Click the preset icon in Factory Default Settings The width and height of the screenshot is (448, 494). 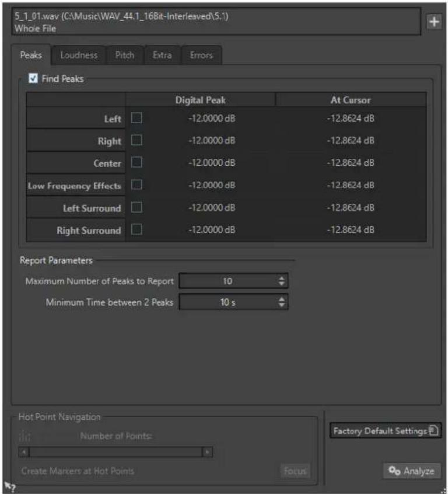(x=433, y=430)
